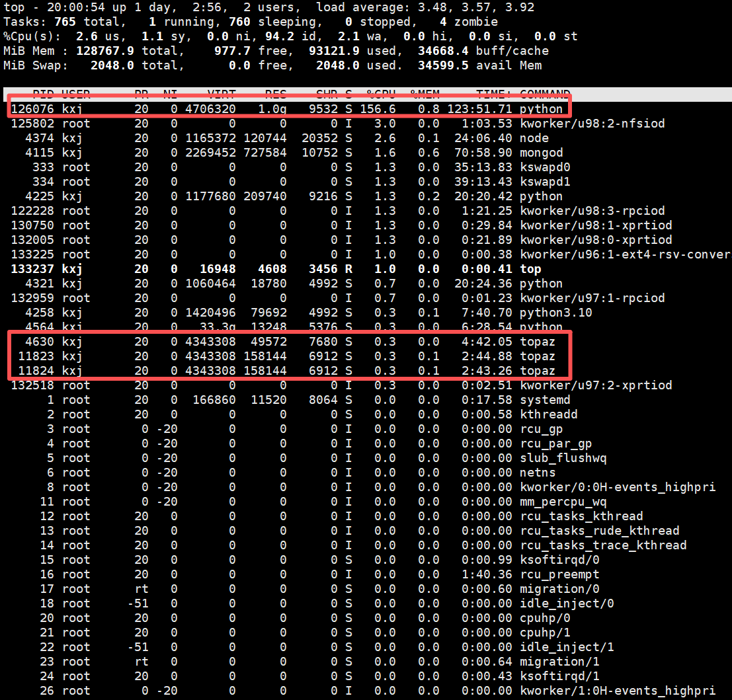
Task: Click the systemd process name
Action: (545, 400)
